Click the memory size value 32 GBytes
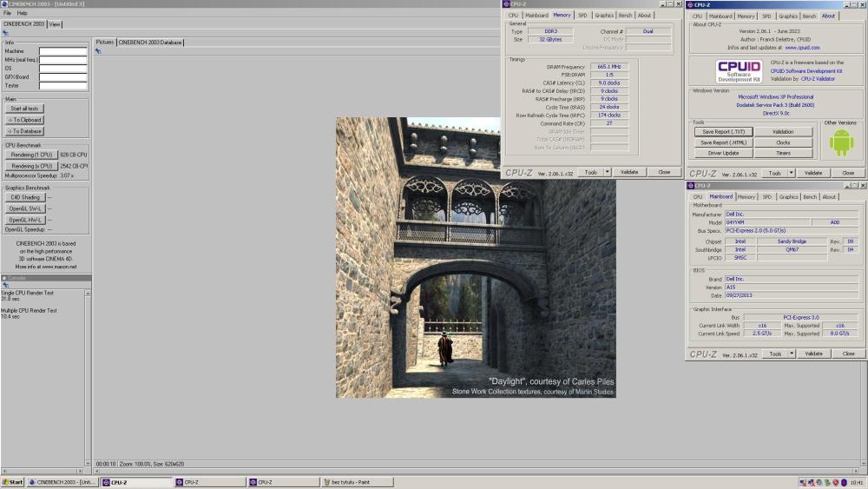The height and width of the screenshot is (489, 868). (x=550, y=39)
